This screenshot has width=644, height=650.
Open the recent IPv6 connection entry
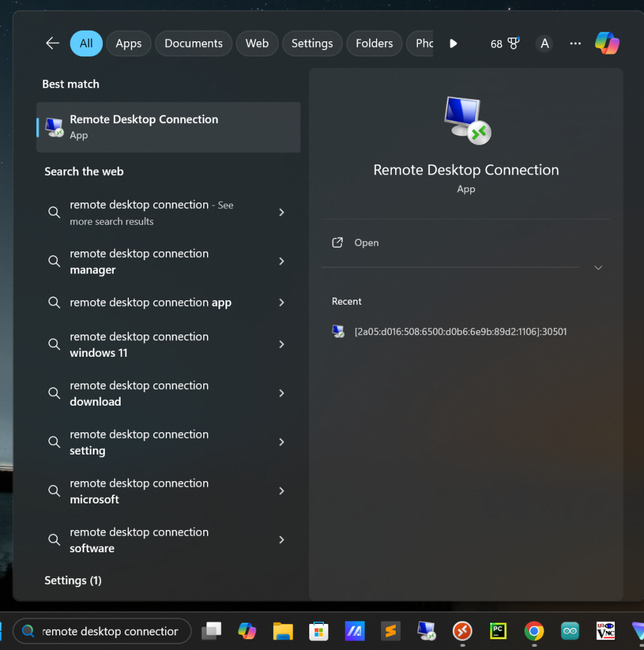(x=460, y=331)
